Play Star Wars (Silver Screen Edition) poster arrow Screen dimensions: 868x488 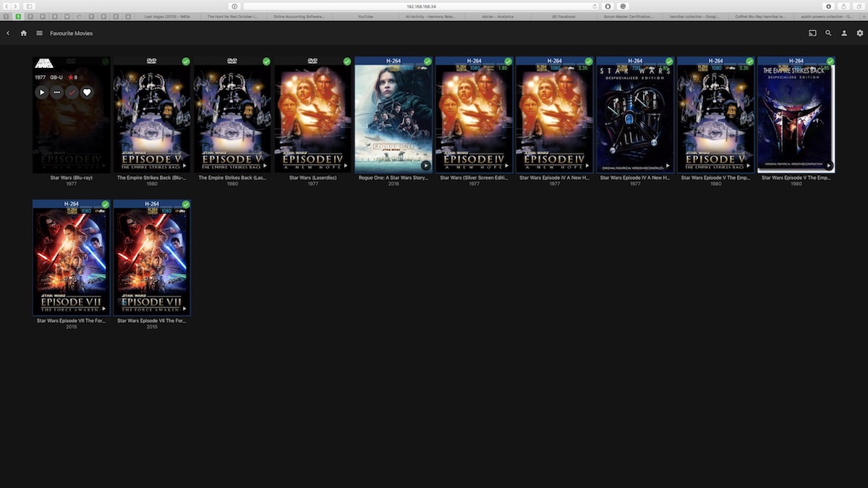coord(506,166)
